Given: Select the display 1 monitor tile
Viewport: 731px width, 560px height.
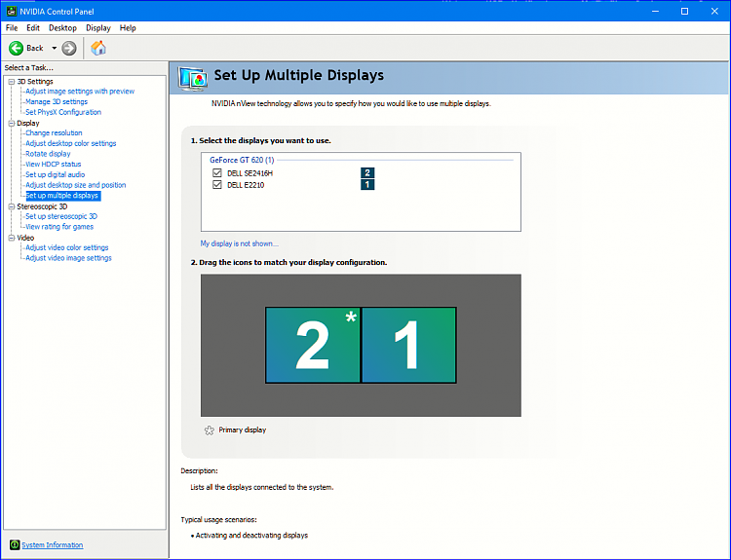Looking at the screenshot, I should 408,345.
